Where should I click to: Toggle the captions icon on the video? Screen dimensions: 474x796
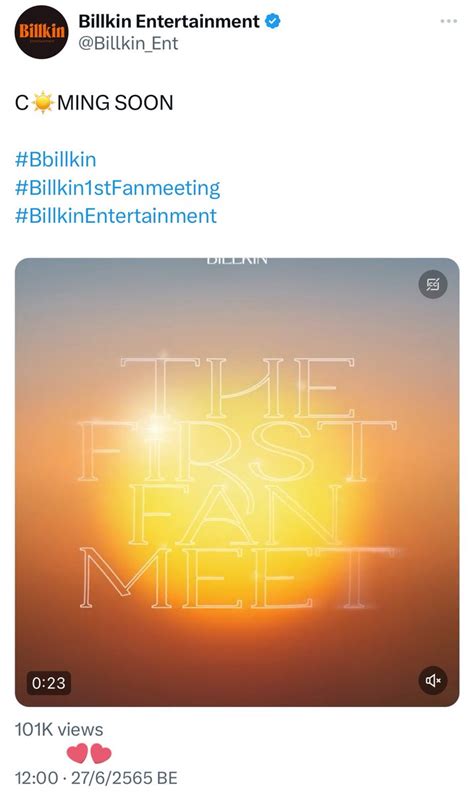[x=432, y=284]
